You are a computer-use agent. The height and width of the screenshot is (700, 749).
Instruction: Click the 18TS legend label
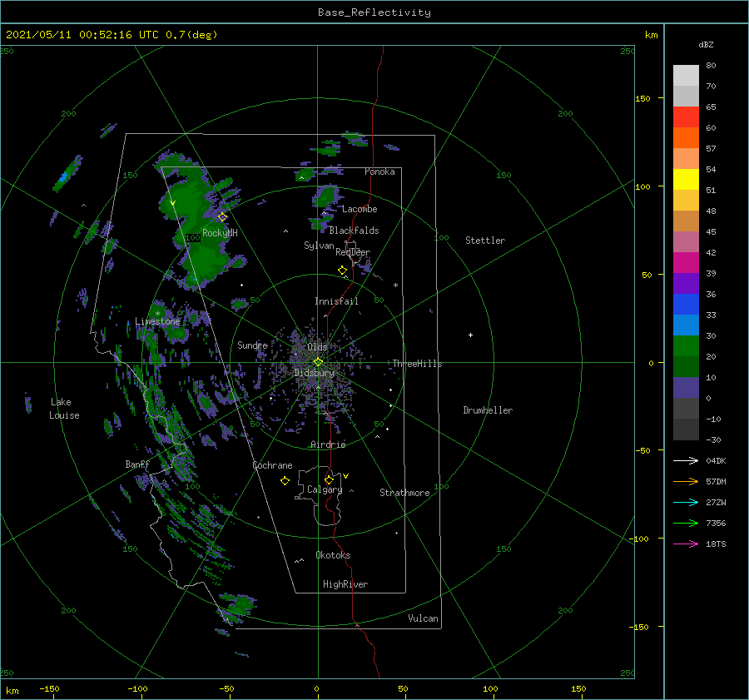click(x=716, y=544)
